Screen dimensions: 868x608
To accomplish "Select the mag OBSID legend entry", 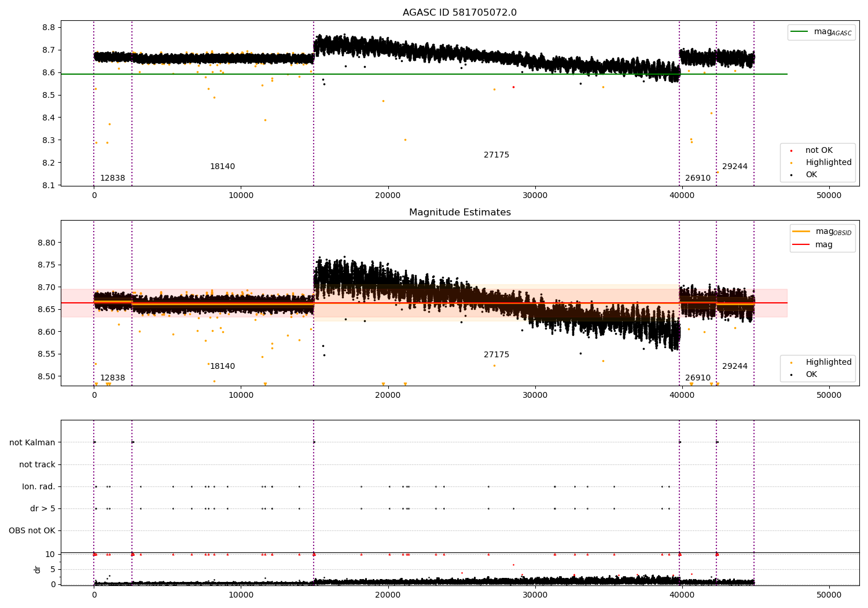I will pos(822,232).
